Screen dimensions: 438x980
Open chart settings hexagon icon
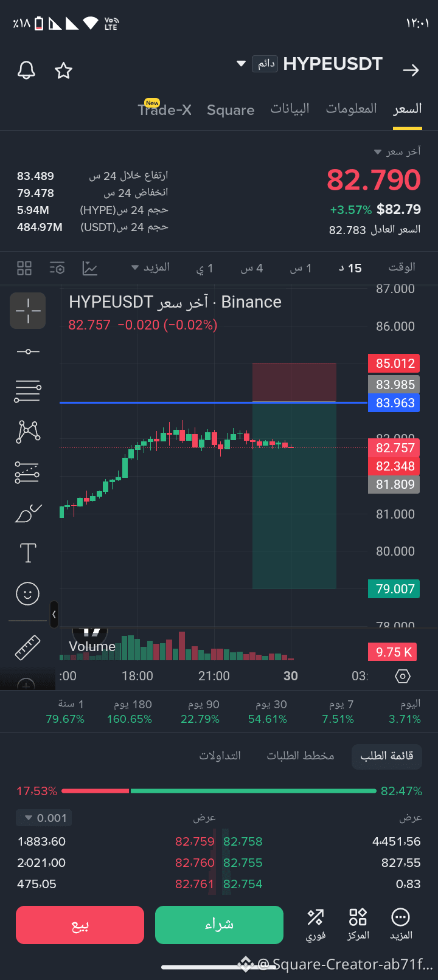403,676
